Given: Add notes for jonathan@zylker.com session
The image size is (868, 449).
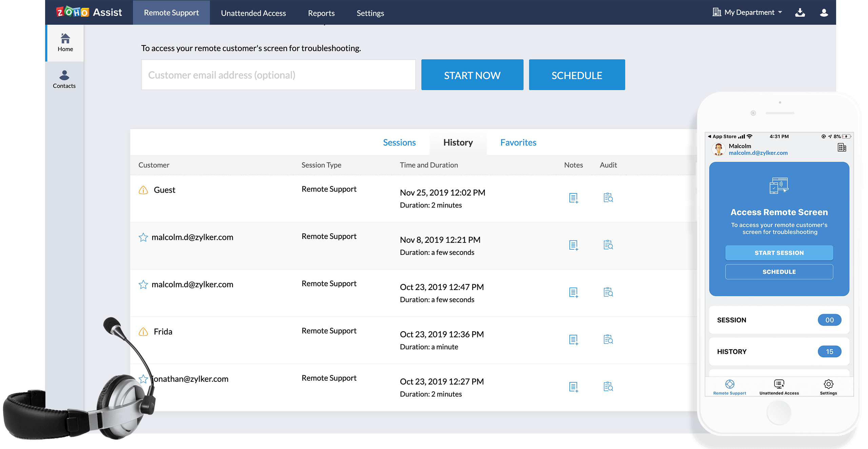Looking at the screenshot, I should (x=573, y=387).
